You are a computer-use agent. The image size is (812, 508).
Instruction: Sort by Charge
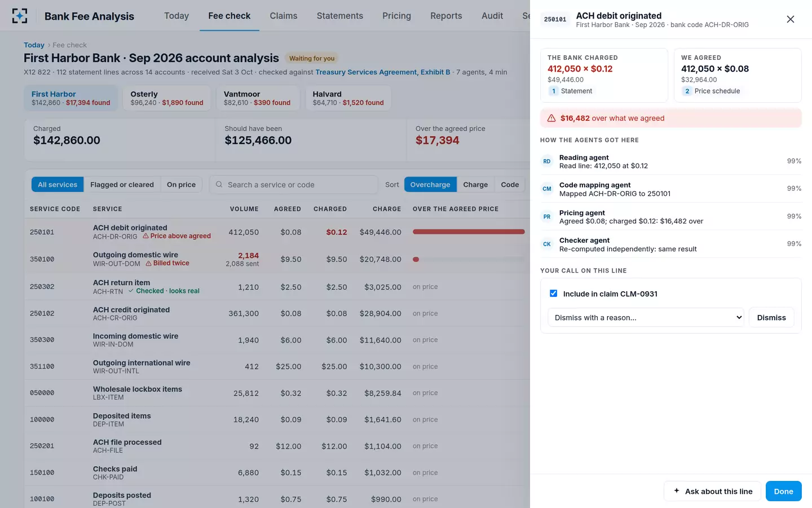click(x=475, y=185)
